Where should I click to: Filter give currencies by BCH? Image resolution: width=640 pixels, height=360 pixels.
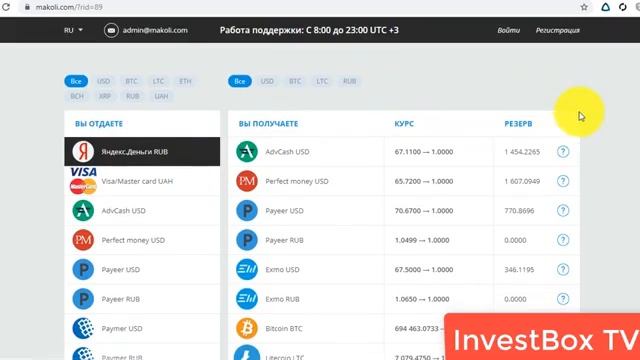point(77,96)
